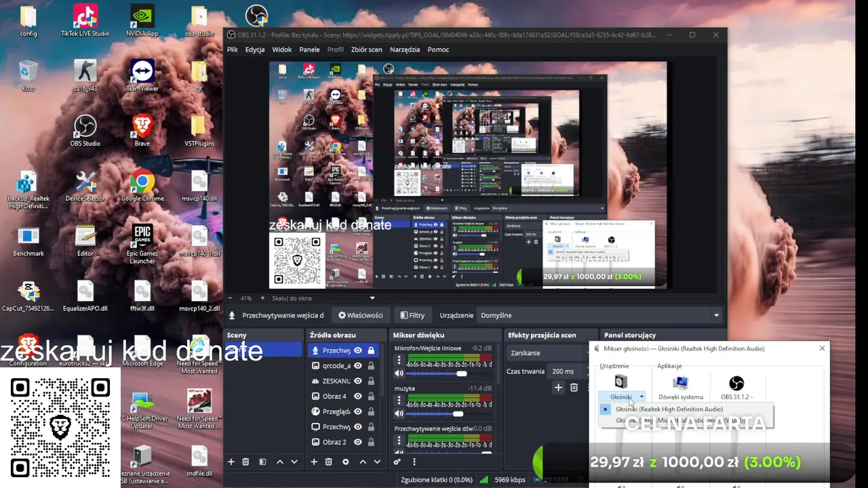Image resolution: width=868 pixels, height=488 pixels.
Task: Open audio mixer kebab menu at bottom
Action: point(414,462)
